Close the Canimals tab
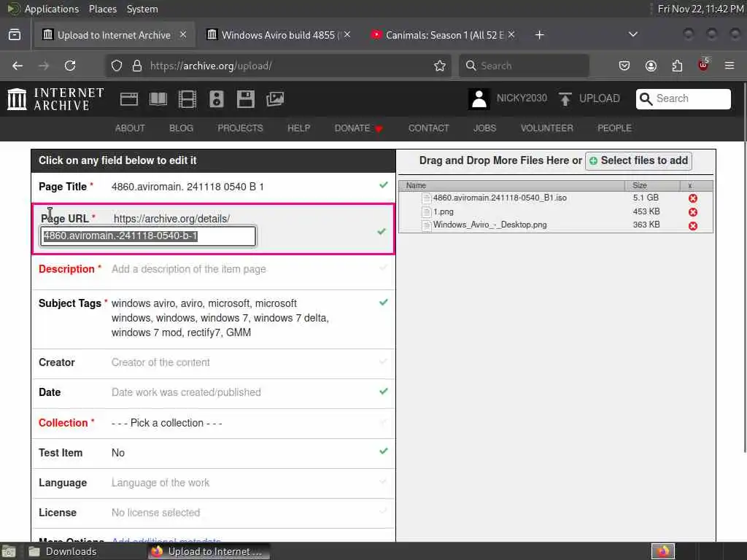The height and width of the screenshot is (560, 747). 511,34
